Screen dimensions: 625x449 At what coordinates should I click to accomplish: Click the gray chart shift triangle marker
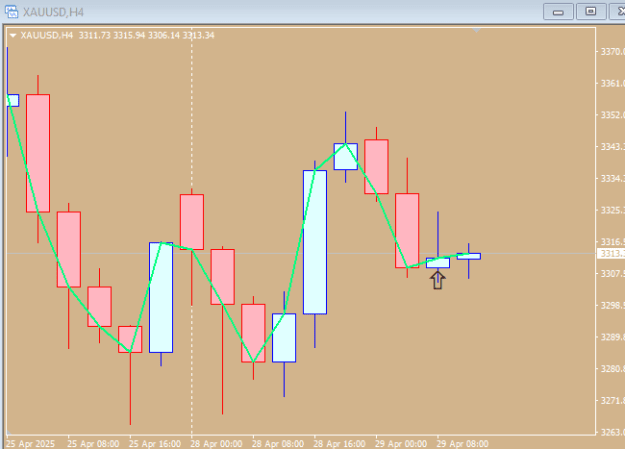(x=476, y=30)
